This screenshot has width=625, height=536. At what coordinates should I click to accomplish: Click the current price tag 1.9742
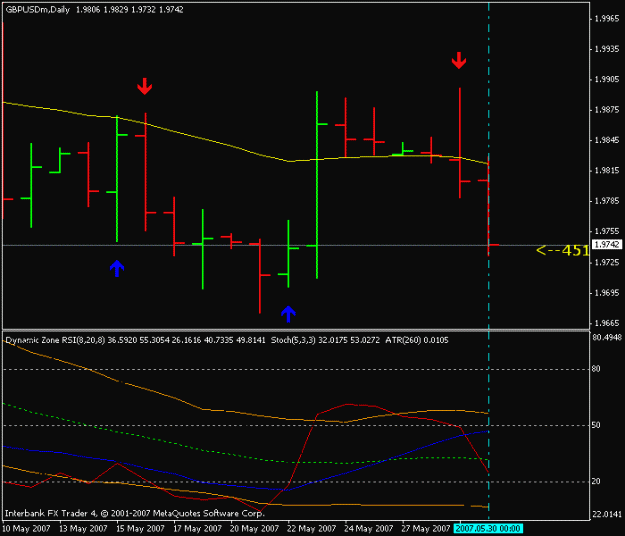607,244
